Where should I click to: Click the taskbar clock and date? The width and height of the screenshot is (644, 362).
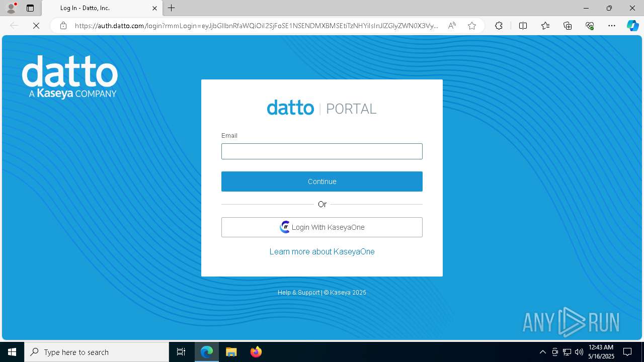[601, 352]
